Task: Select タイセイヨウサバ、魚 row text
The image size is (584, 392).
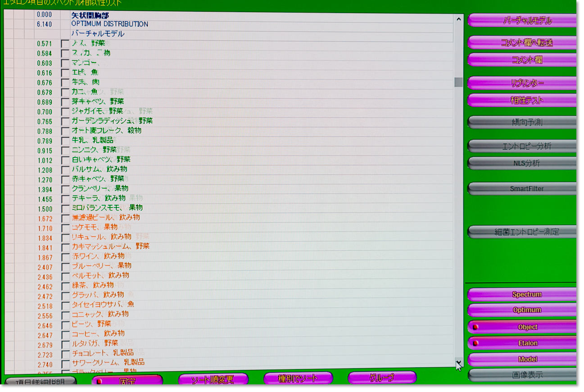Action: click(x=103, y=305)
